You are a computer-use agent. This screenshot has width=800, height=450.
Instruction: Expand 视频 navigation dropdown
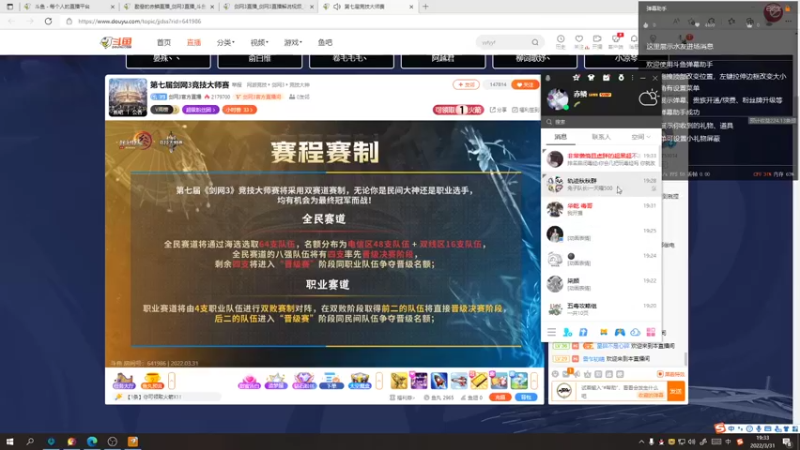(x=259, y=42)
